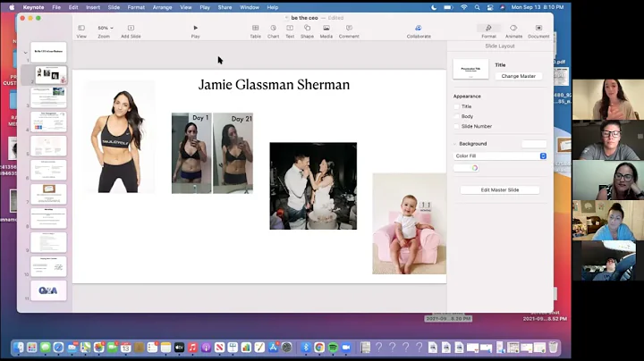Show the Document inspector
Screen dimensions: 644x361
pyautogui.click(x=538, y=28)
